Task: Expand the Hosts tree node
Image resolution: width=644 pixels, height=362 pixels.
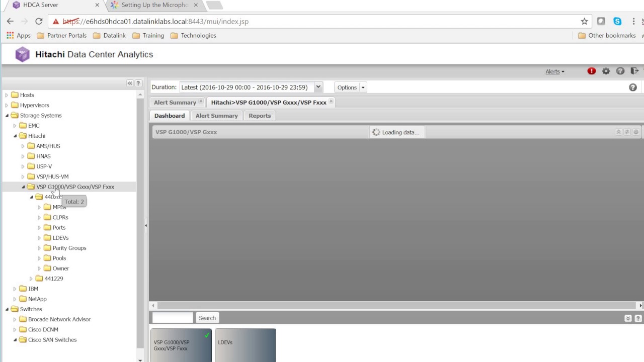Action: pos(7,95)
